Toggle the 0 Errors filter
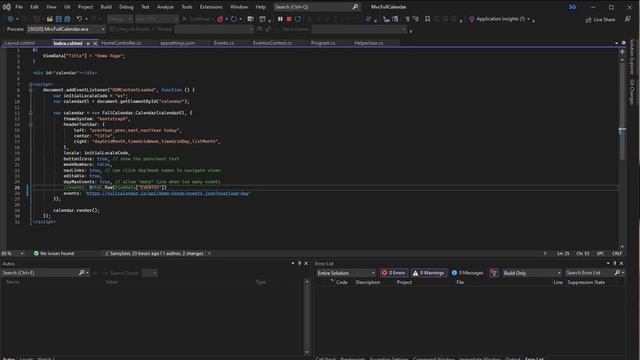Viewport: 640px width, 360px height. 393,273
